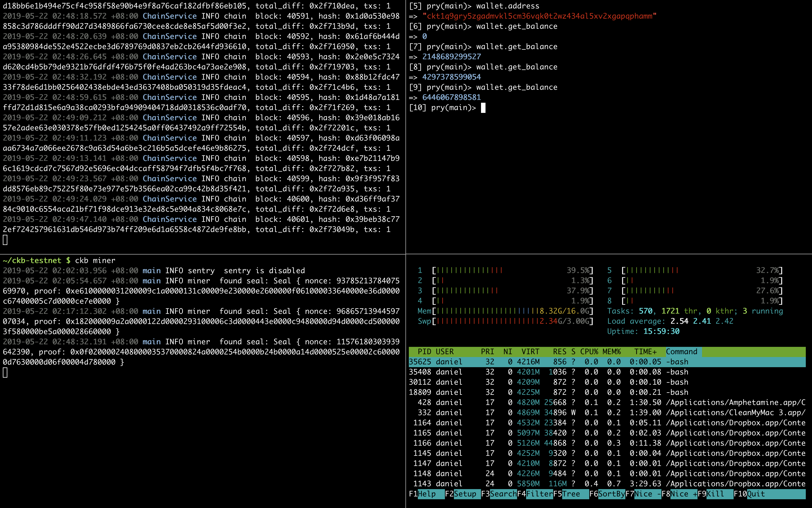Activate F4 Filter in htop
Image resolution: width=812 pixels, height=508 pixels.
(535, 494)
